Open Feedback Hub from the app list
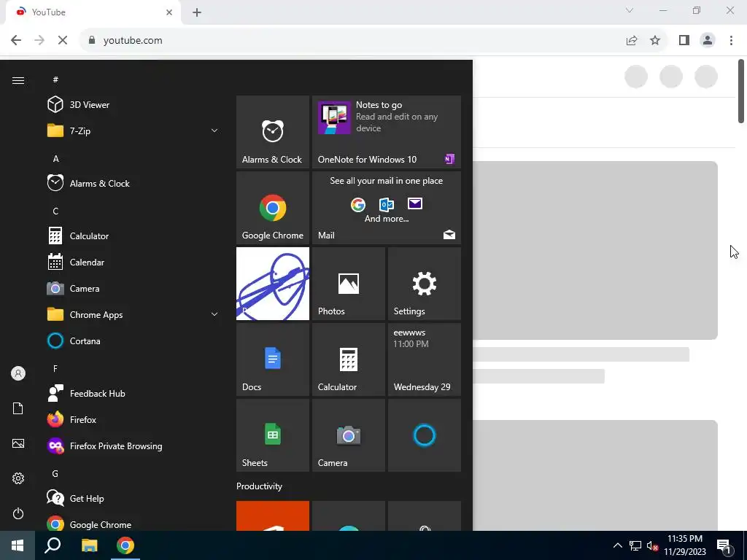The height and width of the screenshot is (560, 747). 133,393
